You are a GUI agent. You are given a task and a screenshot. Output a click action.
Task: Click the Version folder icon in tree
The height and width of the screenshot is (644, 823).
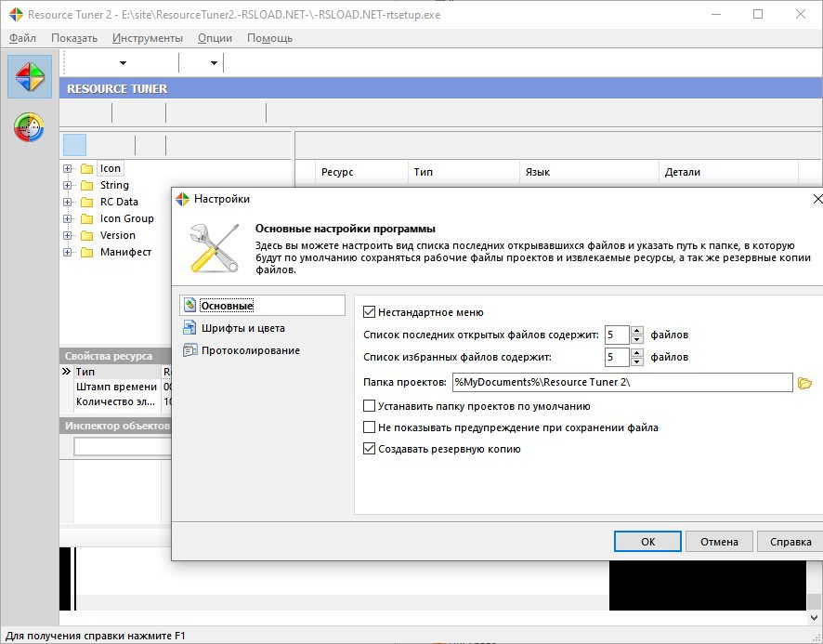[87, 236]
